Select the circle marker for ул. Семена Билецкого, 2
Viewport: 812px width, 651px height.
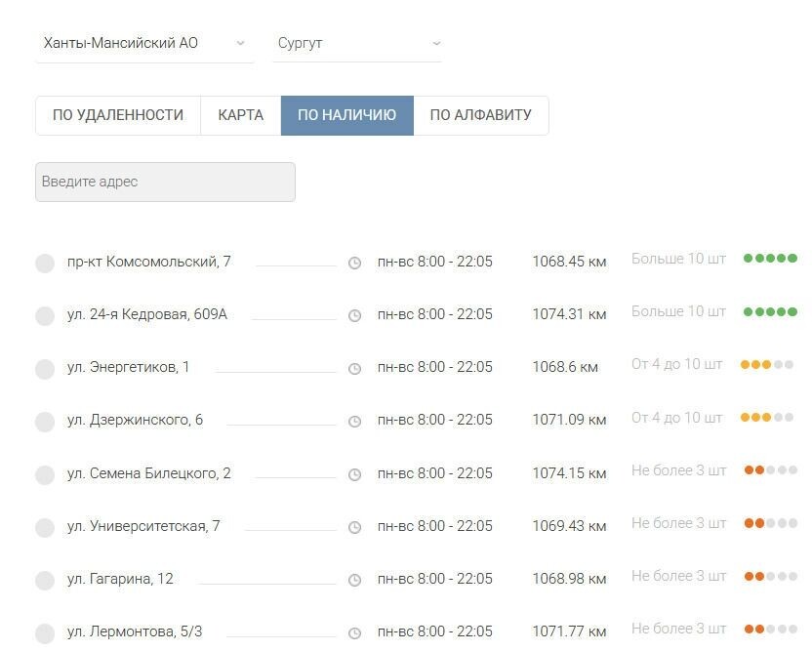click(44, 472)
